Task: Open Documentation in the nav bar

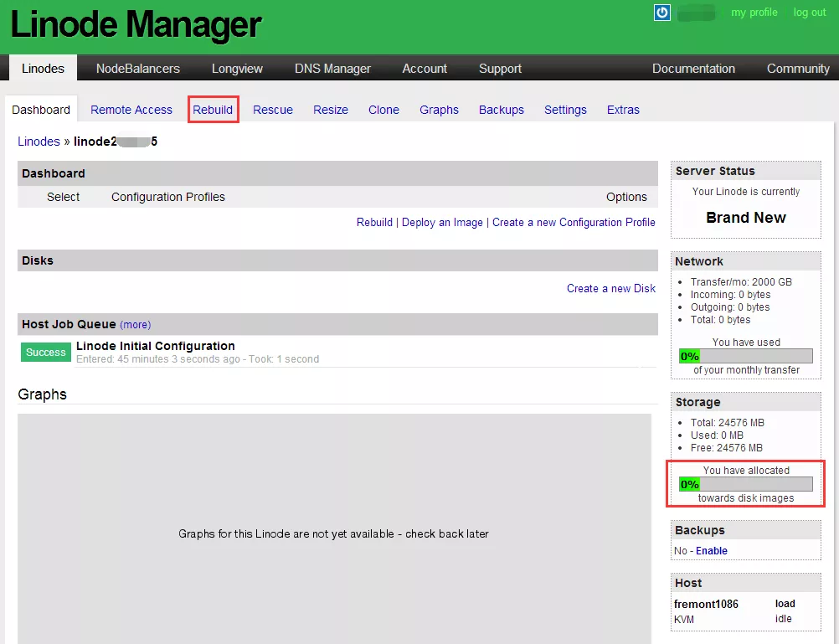Action: (x=693, y=69)
